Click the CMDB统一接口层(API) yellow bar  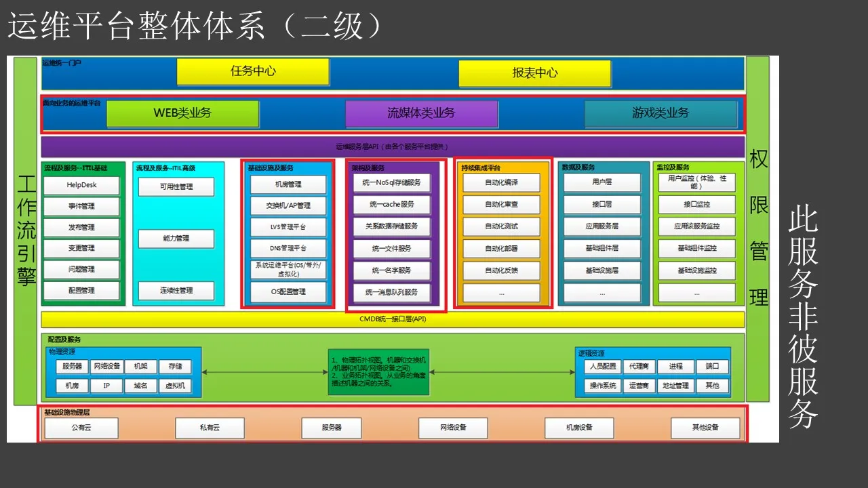tap(393, 319)
